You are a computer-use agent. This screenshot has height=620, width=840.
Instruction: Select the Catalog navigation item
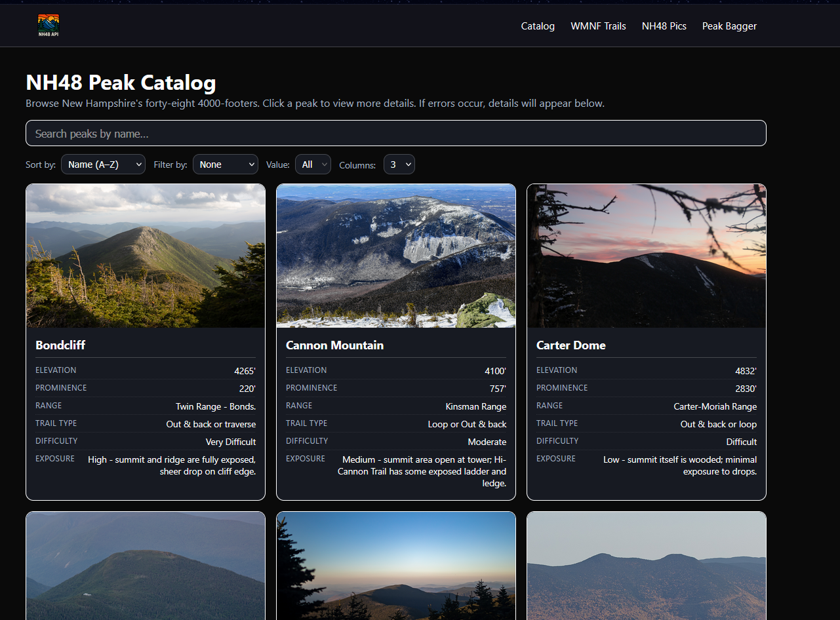tap(537, 26)
